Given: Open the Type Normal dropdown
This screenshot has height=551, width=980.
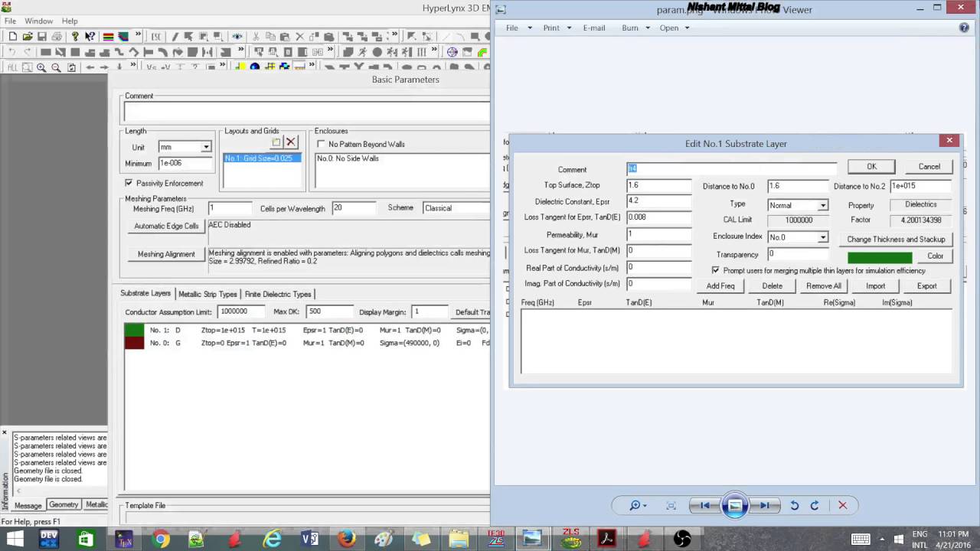Looking at the screenshot, I should click(822, 205).
